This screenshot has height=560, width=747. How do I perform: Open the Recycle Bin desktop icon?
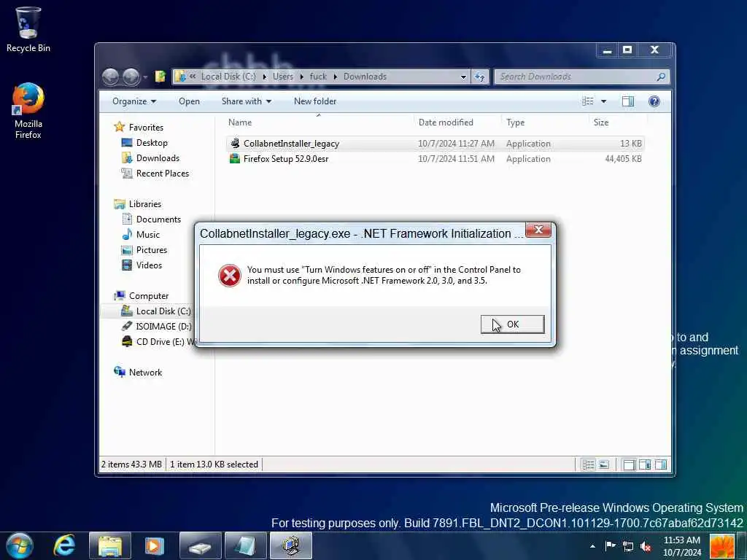28,29
